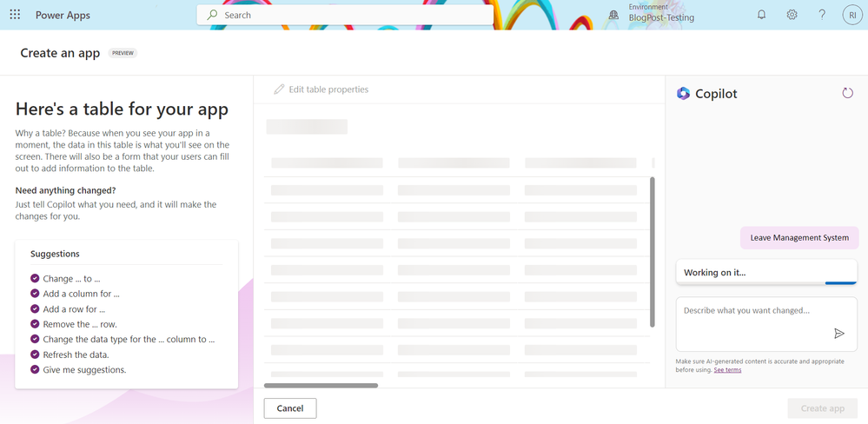Click the table's vertical scrollbar
The image size is (868, 424).
point(653,252)
